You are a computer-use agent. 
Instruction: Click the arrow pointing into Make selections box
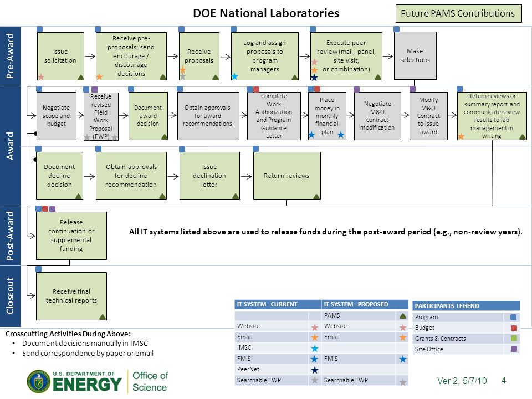tap(388, 56)
